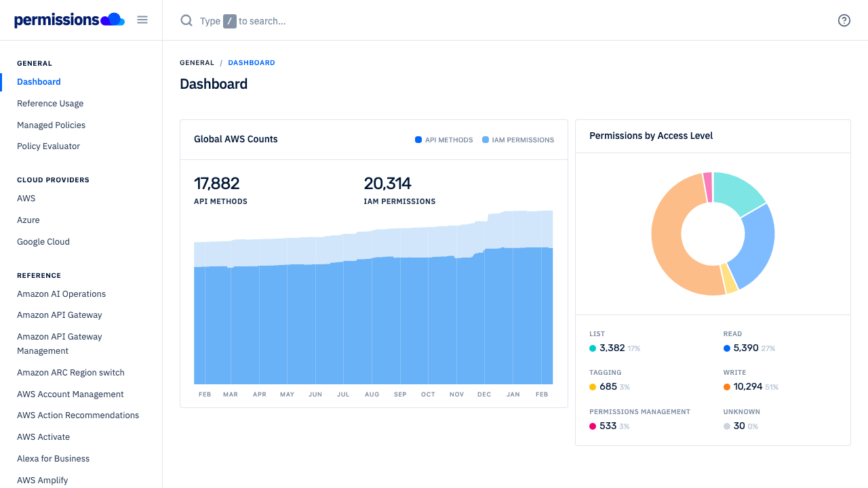This screenshot has height=488, width=868.
Task: Open Amazon API Gateway Management reference
Action: [60, 344]
